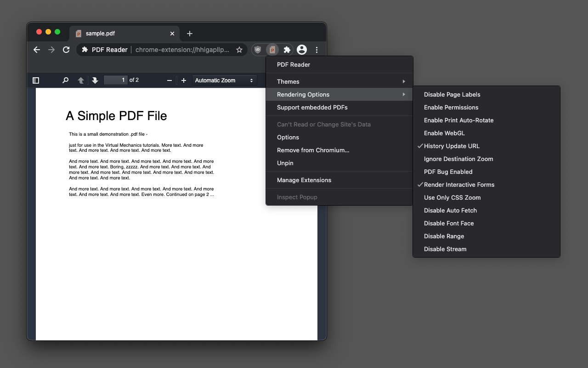Open the Find tool in the document

(x=65, y=80)
